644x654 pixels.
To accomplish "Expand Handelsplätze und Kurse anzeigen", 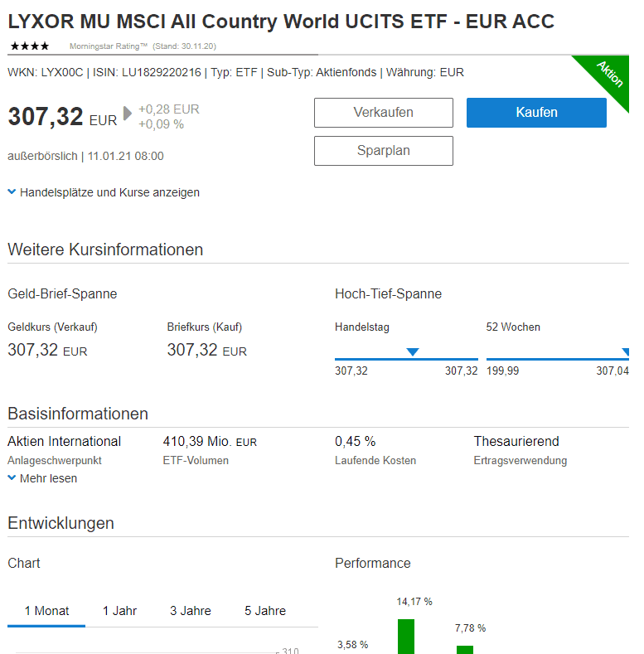I will 104,192.
